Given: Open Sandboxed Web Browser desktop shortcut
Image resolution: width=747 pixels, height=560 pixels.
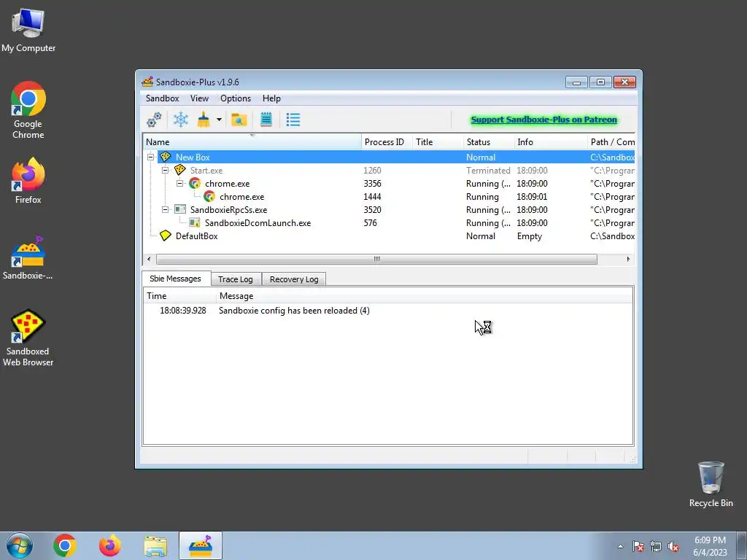Looking at the screenshot, I should pyautogui.click(x=28, y=338).
